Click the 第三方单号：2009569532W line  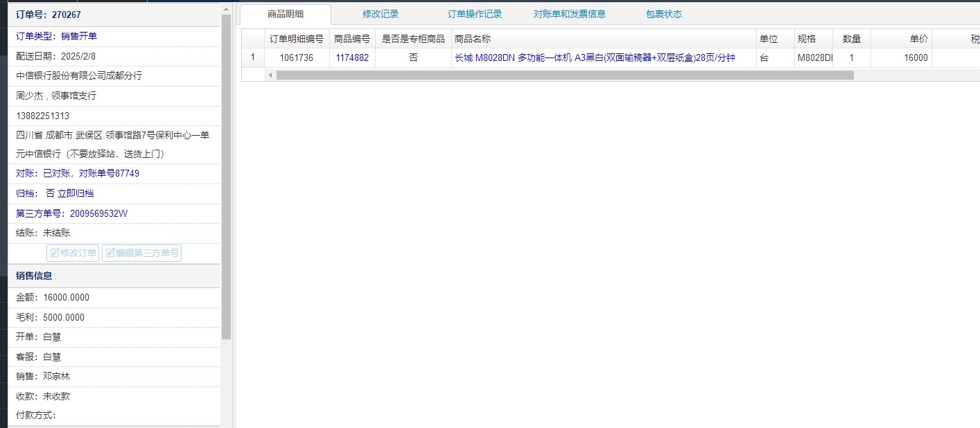72,213
